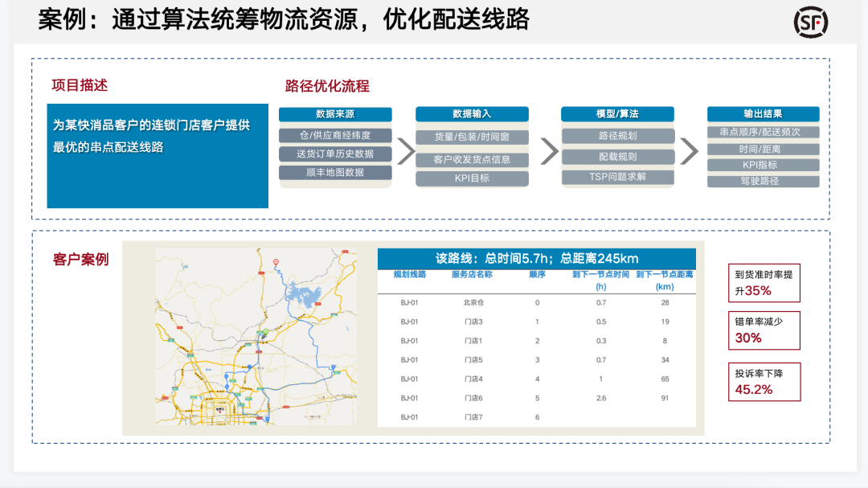
Task: Click the 门店6 table cell
Action: tap(473, 398)
